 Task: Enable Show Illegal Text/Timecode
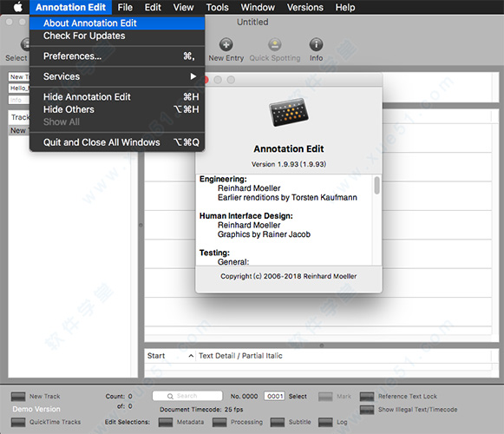(x=367, y=410)
